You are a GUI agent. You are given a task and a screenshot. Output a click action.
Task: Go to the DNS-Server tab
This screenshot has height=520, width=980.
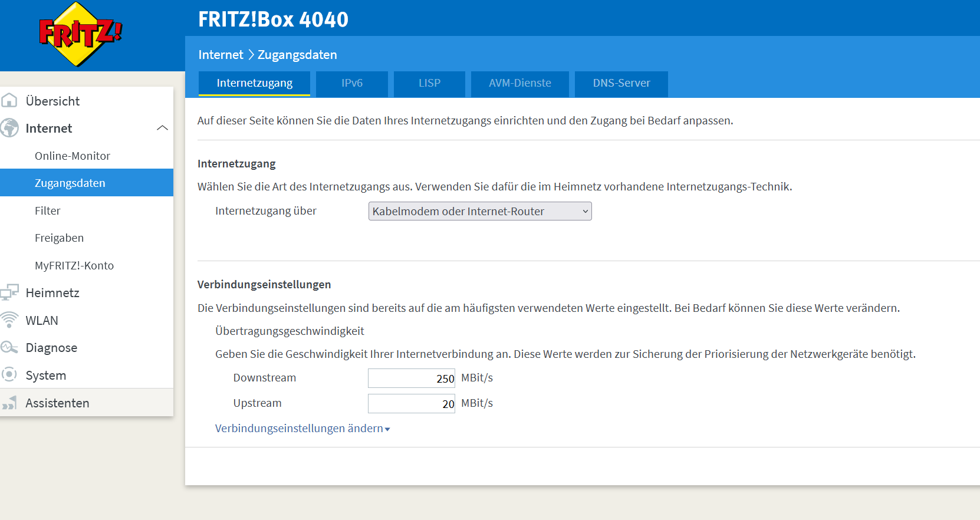coord(621,84)
